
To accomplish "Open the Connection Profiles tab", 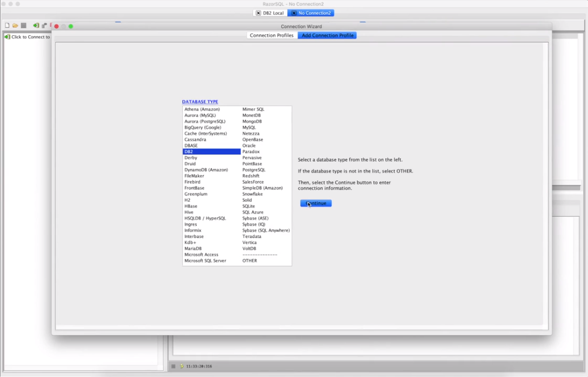I will click(x=272, y=35).
